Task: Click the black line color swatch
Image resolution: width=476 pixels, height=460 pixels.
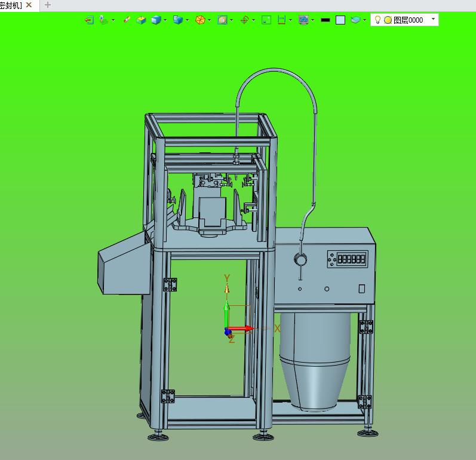Action: tap(325, 20)
